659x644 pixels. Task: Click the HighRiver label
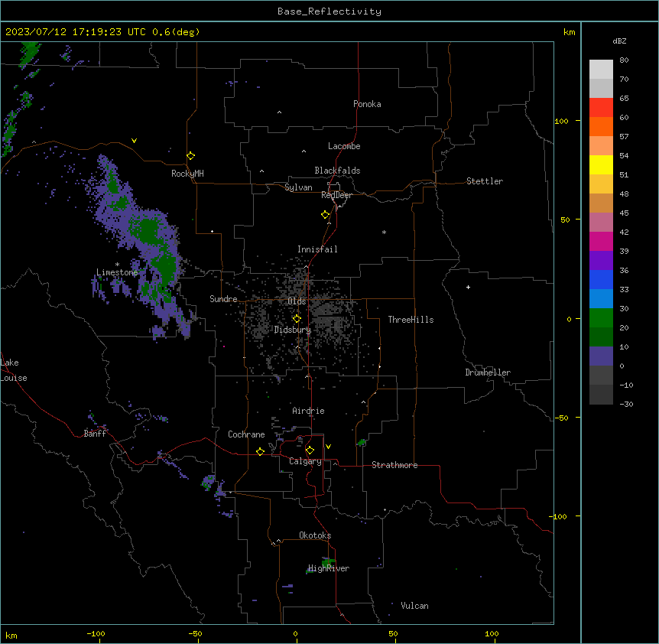[329, 568]
